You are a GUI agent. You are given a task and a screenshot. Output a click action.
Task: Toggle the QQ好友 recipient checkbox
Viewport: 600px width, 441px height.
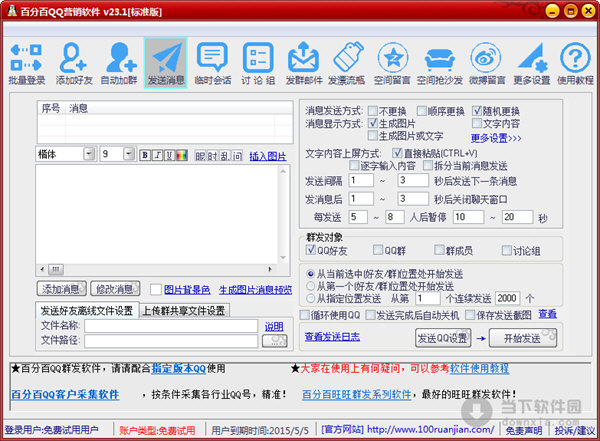[311, 250]
